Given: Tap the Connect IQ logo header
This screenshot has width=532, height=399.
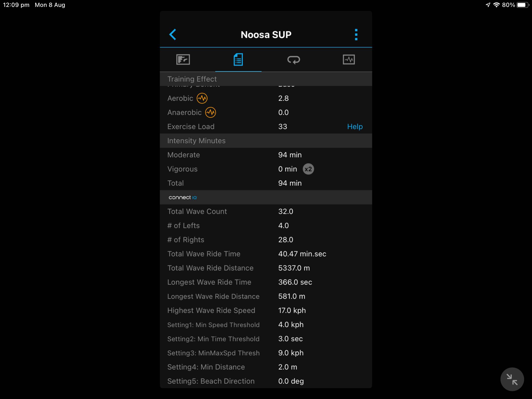Looking at the screenshot, I should coord(183,198).
